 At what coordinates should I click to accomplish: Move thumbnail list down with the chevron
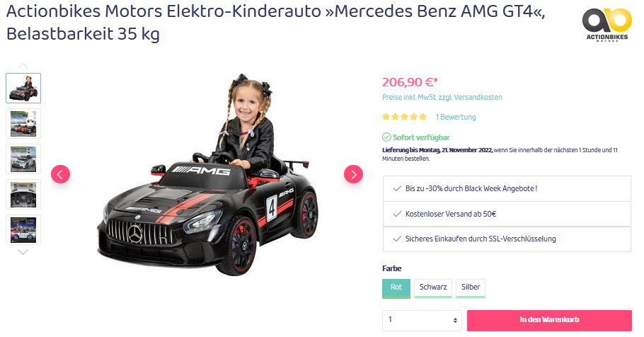click(23, 252)
